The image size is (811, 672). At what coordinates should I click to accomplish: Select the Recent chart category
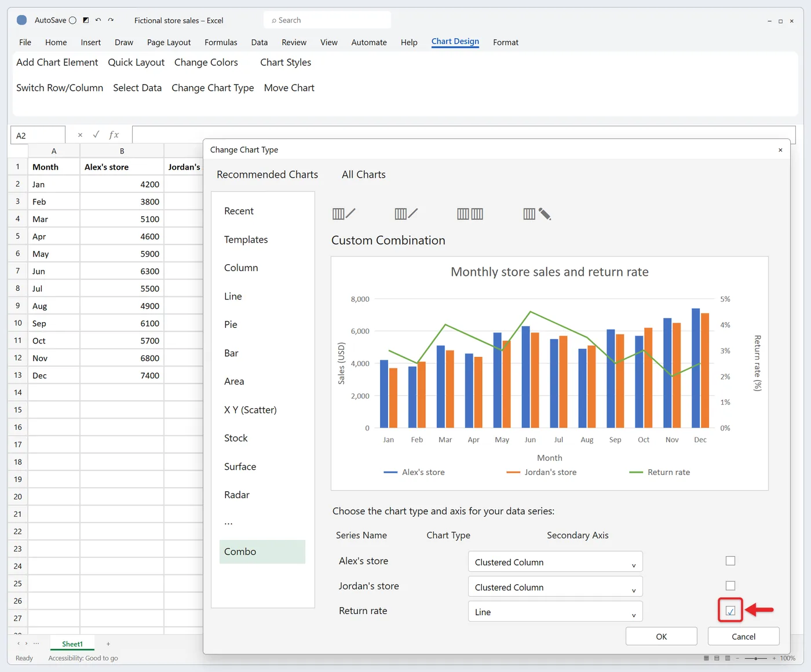point(239,211)
